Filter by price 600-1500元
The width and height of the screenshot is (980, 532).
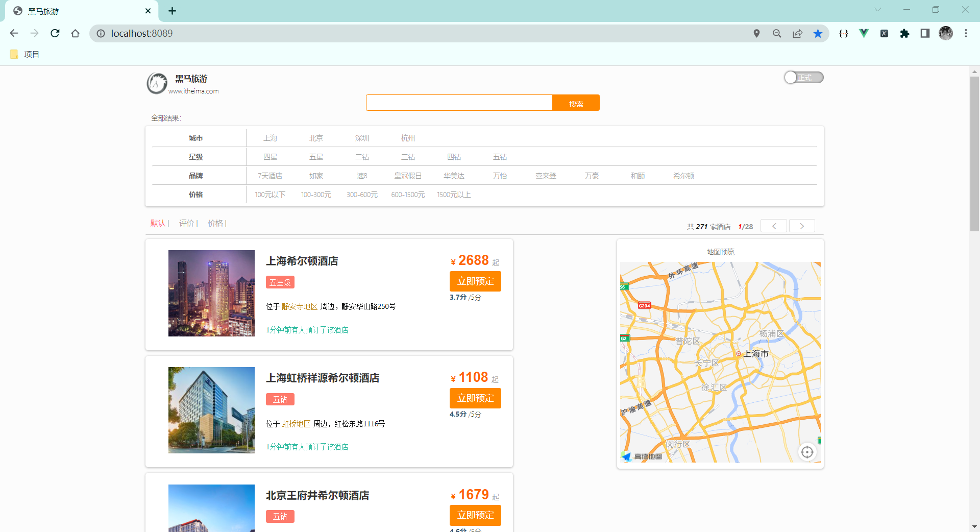pyautogui.click(x=408, y=195)
